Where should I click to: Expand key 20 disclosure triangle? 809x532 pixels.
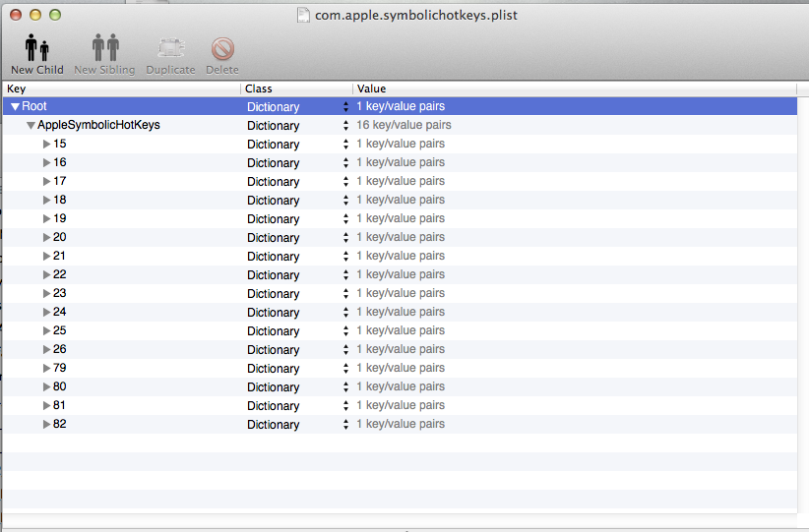pyautogui.click(x=46, y=237)
